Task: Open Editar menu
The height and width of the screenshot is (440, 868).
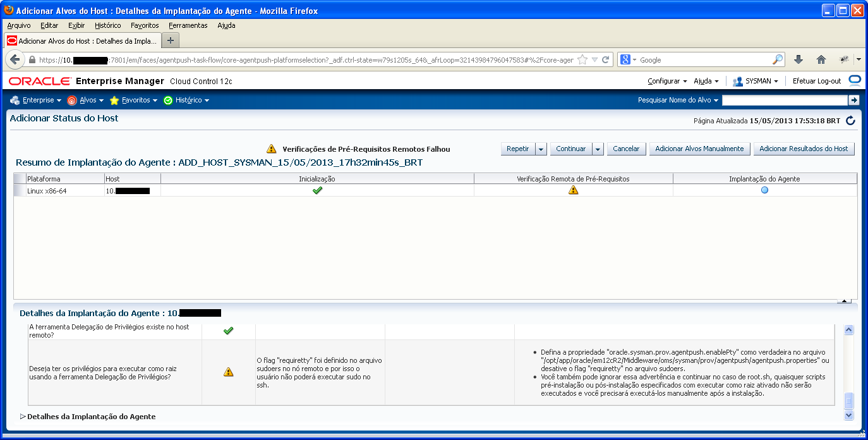Action: coord(49,25)
